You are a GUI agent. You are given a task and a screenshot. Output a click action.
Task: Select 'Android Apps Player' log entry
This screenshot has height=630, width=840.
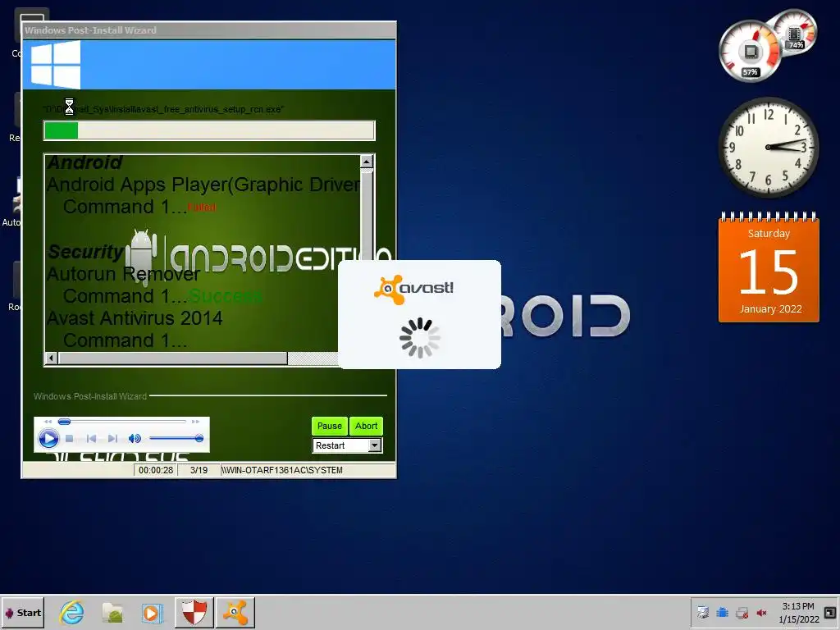203,185
